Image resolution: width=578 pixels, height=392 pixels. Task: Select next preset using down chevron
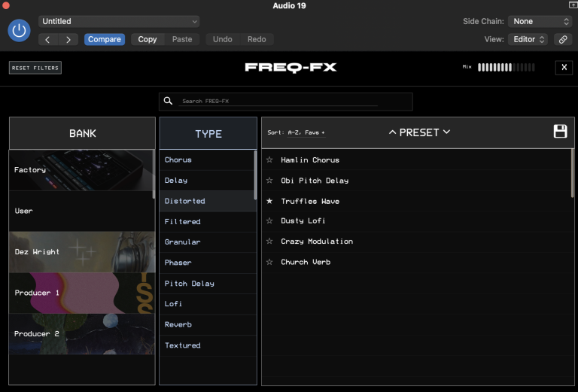[x=446, y=132]
